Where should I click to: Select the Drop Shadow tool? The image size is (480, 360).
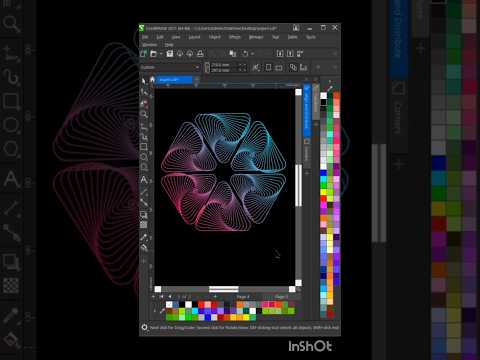pyautogui.click(x=144, y=214)
